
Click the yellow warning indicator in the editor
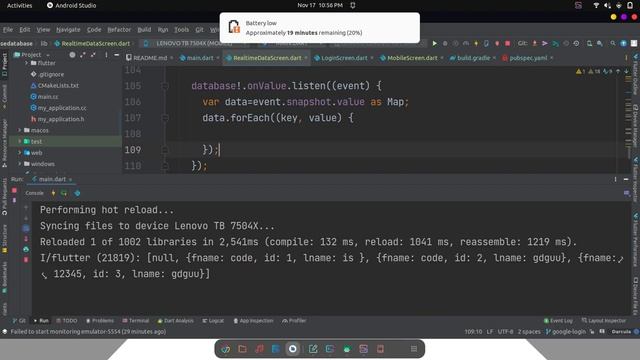tap(580, 71)
